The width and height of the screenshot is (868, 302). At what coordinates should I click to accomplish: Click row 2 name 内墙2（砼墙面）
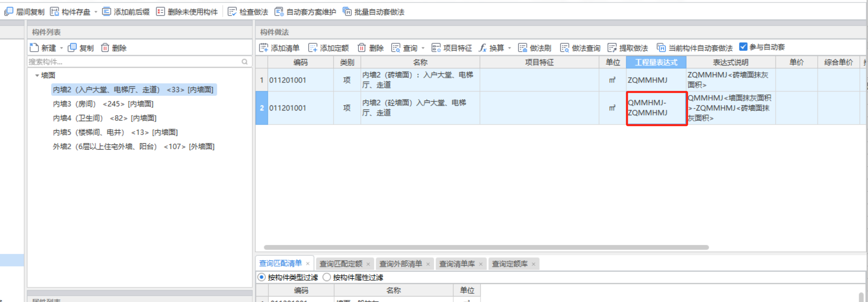pyautogui.click(x=420, y=108)
